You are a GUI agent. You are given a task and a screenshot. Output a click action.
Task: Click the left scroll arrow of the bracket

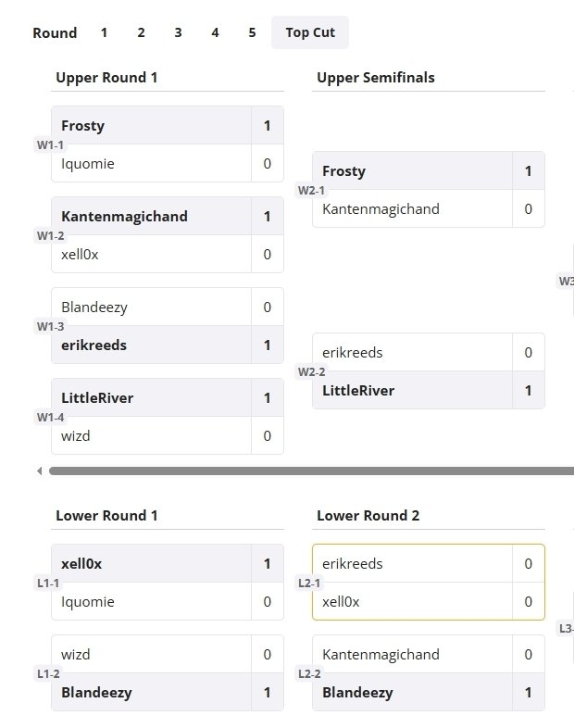40,471
